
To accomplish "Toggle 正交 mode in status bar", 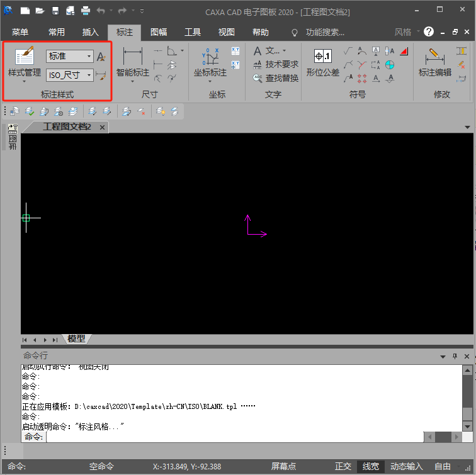I will pyautogui.click(x=343, y=466).
